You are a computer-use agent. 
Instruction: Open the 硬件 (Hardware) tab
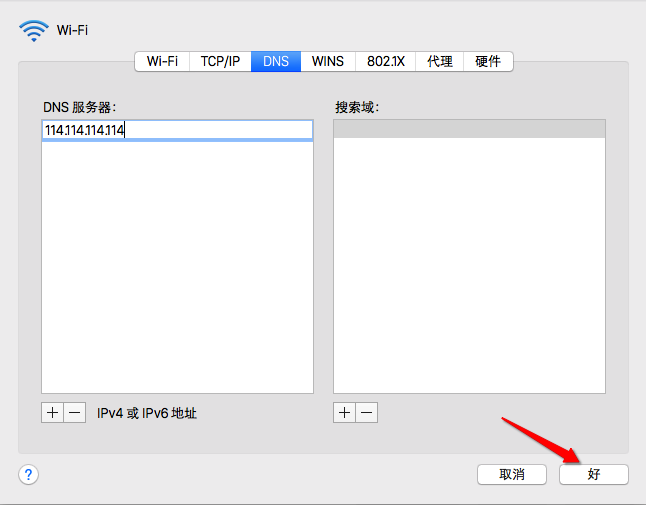(488, 61)
